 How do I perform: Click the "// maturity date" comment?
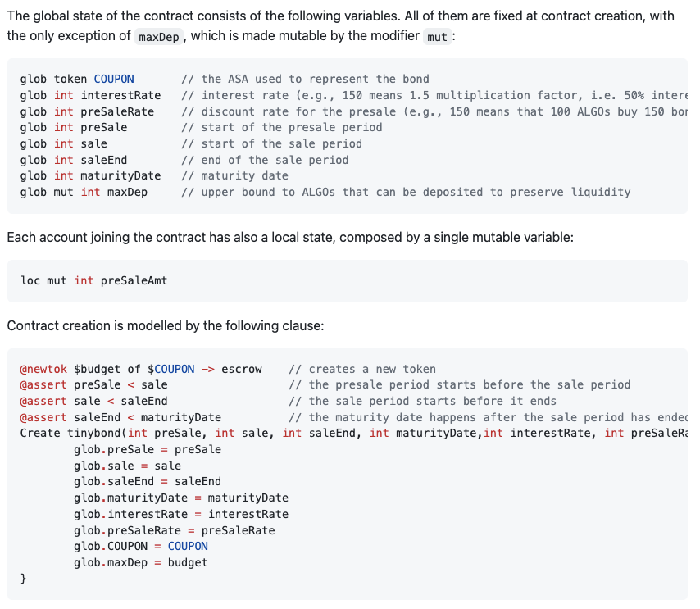click(234, 175)
